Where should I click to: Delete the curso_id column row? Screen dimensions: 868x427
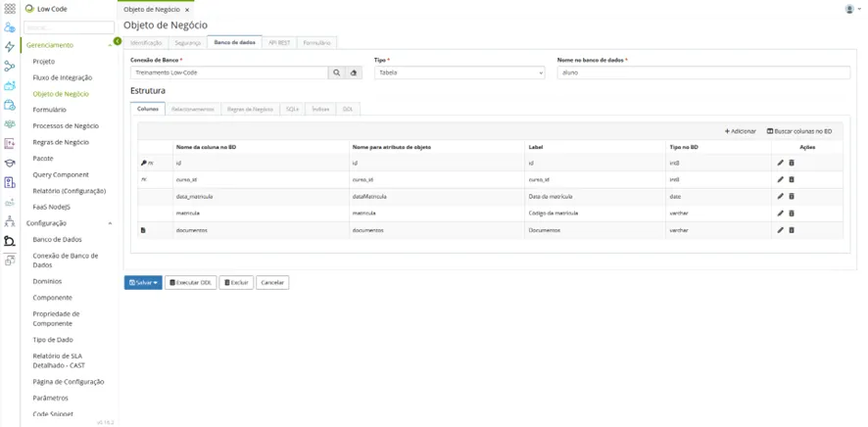point(792,179)
